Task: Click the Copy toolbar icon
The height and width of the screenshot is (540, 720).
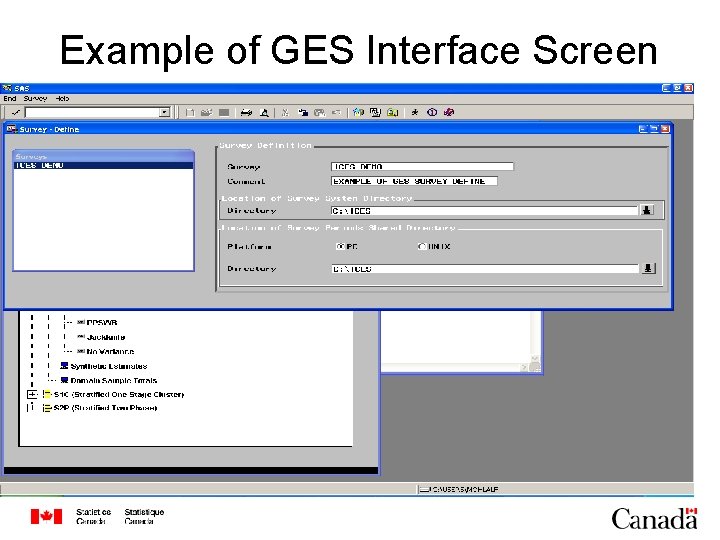Action: [303, 112]
